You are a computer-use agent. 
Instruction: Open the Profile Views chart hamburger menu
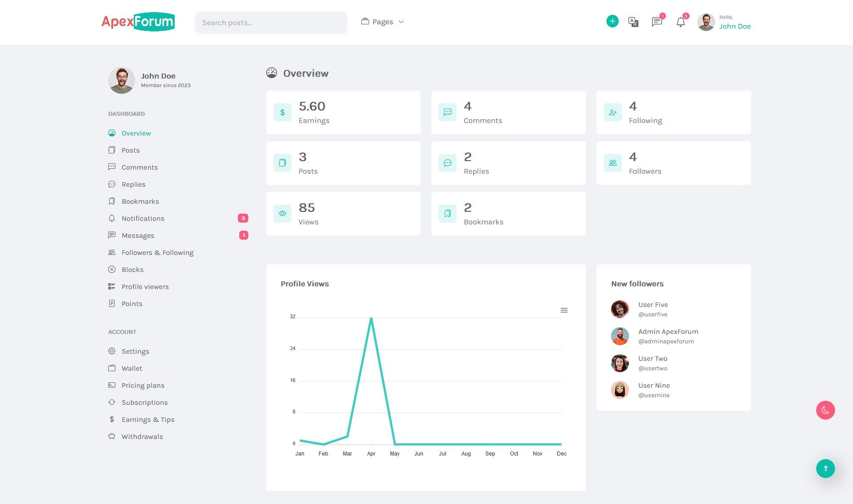coord(564,310)
